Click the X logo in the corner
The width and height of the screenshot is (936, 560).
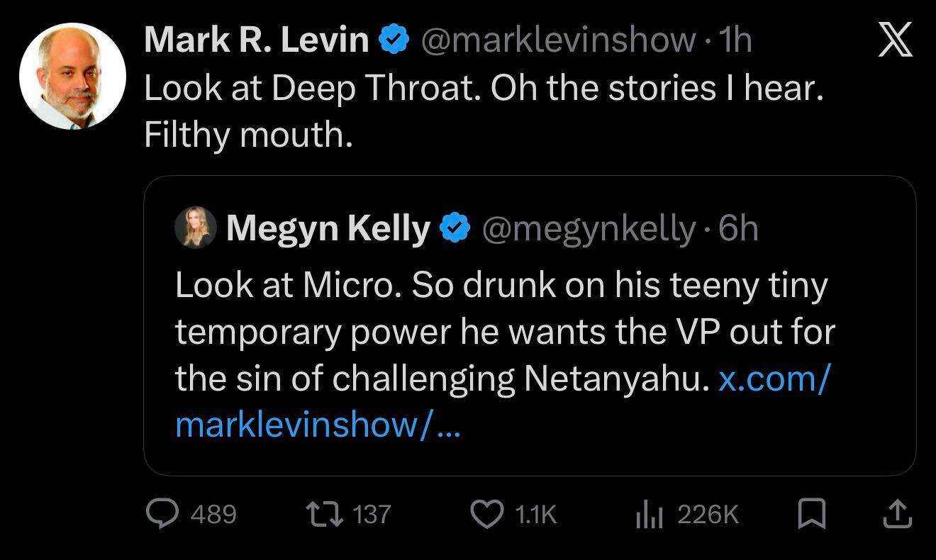coord(895,41)
